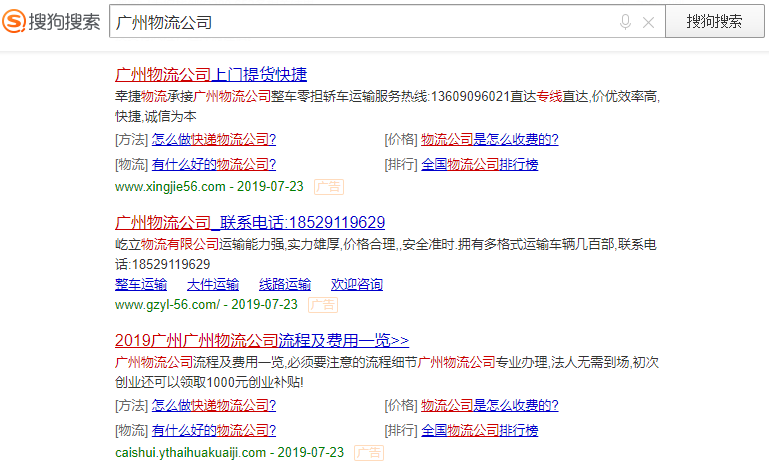The height and width of the screenshot is (469, 769).
Task: Click the Sogou logo icon
Action: (17, 22)
